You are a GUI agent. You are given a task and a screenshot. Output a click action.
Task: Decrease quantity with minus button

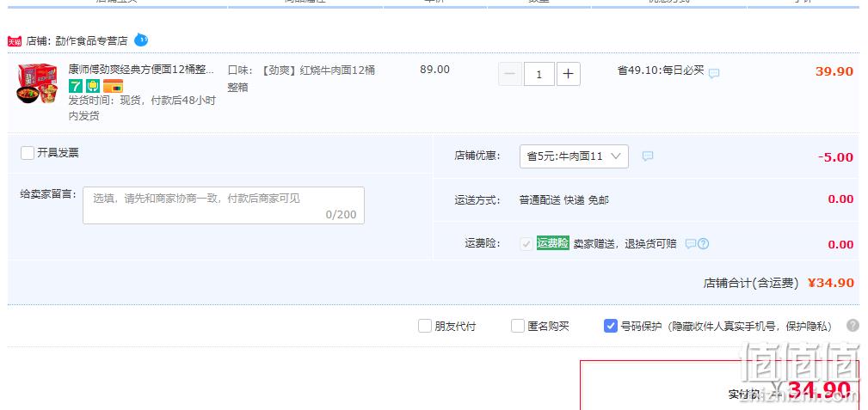tap(510, 74)
